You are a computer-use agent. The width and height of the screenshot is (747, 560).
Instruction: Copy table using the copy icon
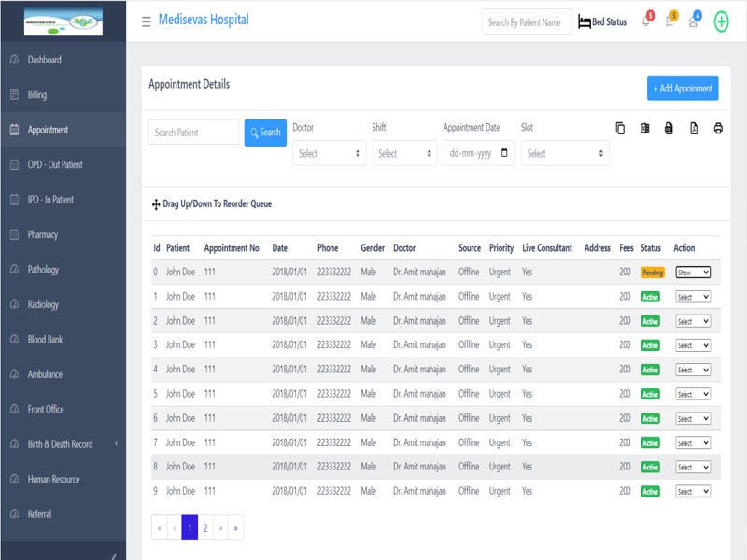[620, 129]
